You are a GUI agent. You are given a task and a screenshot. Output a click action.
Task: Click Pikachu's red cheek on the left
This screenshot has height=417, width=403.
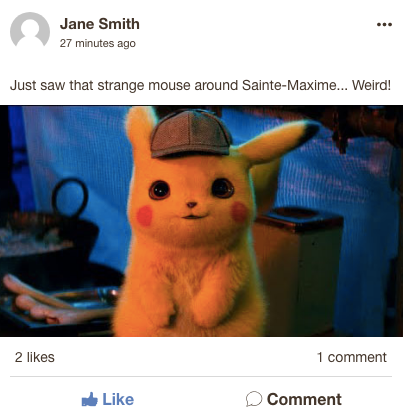pyautogui.click(x=145, y=215)
